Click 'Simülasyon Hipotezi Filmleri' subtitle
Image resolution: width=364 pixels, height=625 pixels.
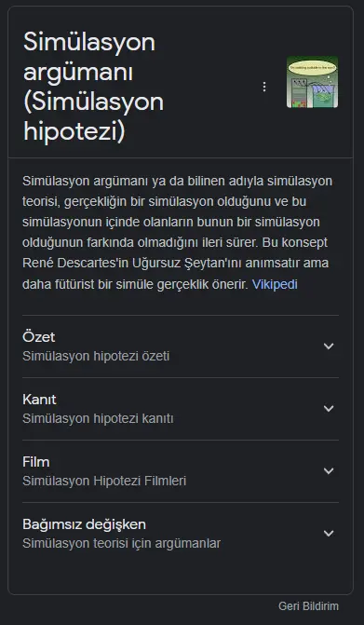(x=104, y=481)
